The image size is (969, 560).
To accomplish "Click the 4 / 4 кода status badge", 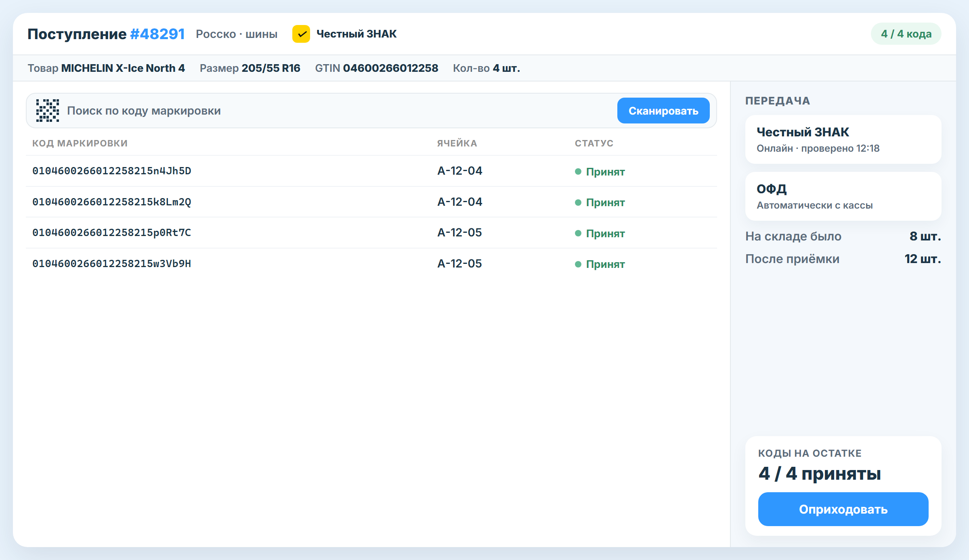I will tap(906, 34).
